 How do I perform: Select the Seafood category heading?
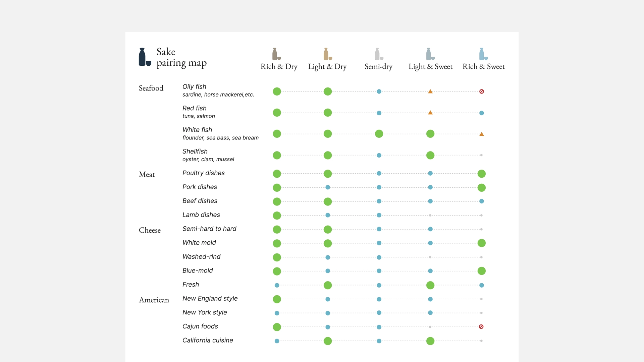[151, 88]
